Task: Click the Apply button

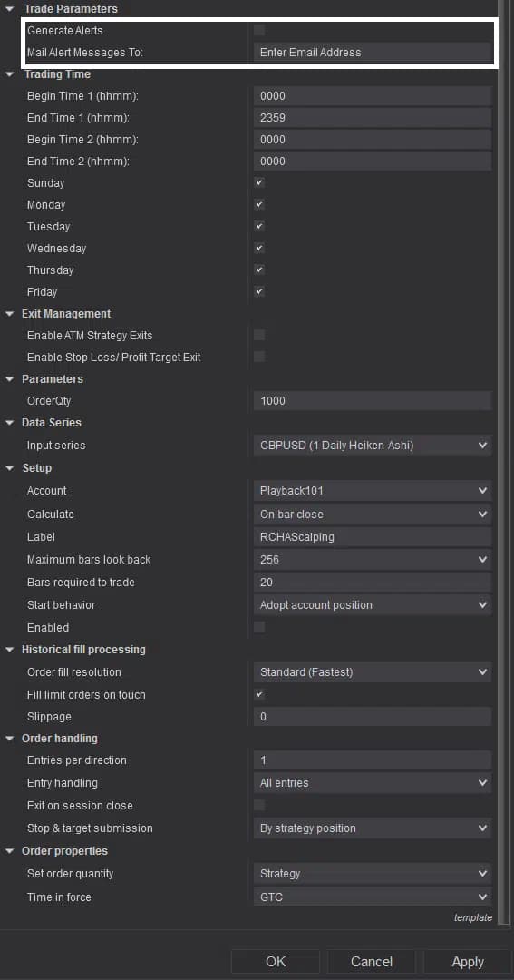Action: tap(468, 962)
